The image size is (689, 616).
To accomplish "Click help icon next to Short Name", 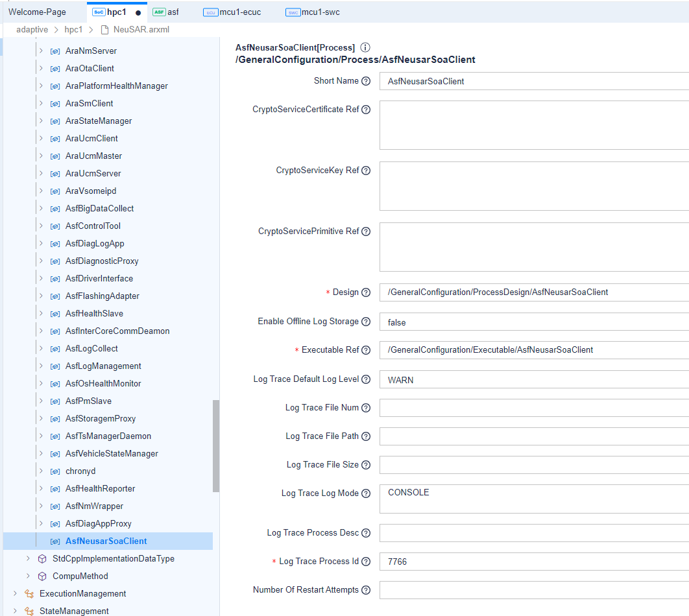I will [x=366, y=81].
